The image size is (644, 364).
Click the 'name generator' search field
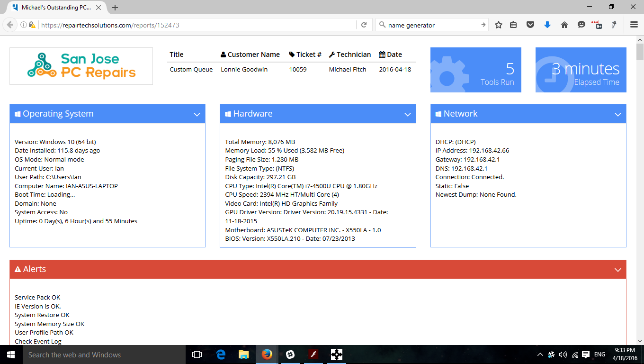point(432,25)
